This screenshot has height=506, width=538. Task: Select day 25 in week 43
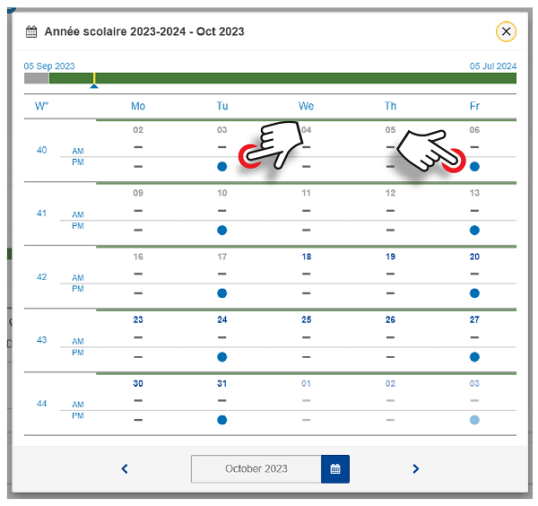(306, 320)
